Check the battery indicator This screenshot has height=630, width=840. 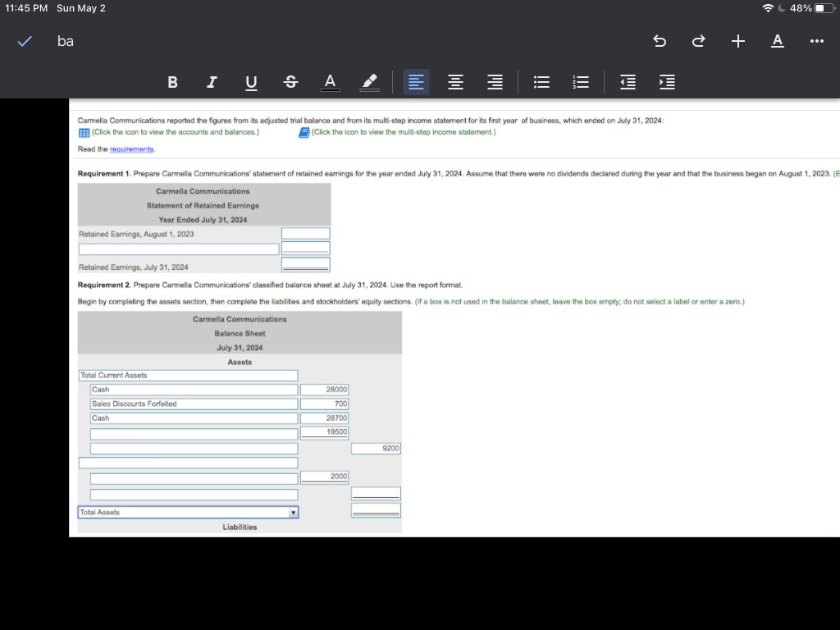coord(824,8)
